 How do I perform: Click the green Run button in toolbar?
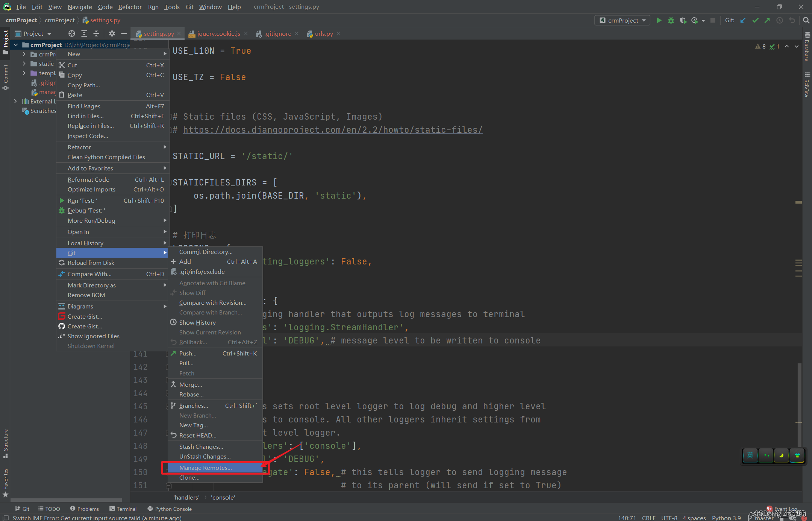(x=659, y=20)
